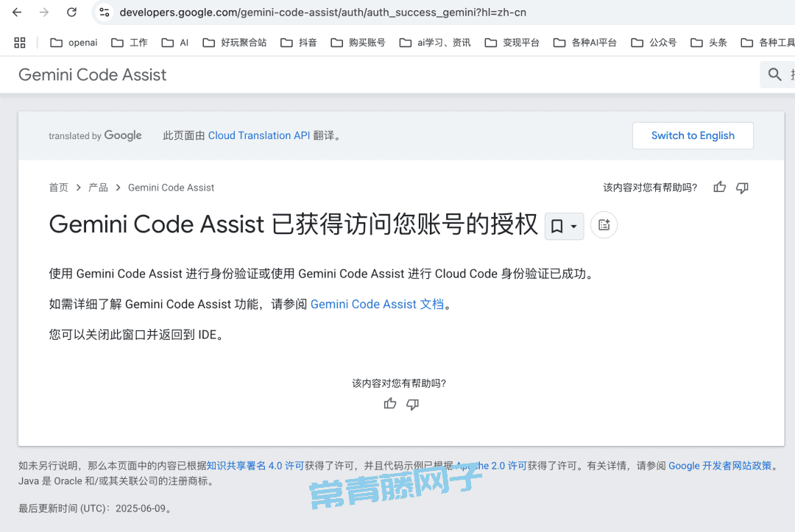The height and width of the screenshot is (532, 795).
Task: Go to 产品 breadcrumb
Action: pyautogui.click(x=98, y=188)
